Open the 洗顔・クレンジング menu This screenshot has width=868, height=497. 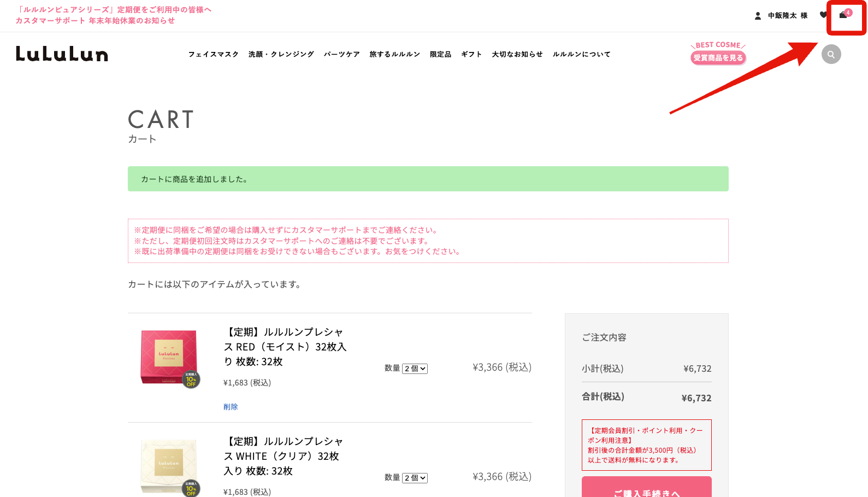281,54
